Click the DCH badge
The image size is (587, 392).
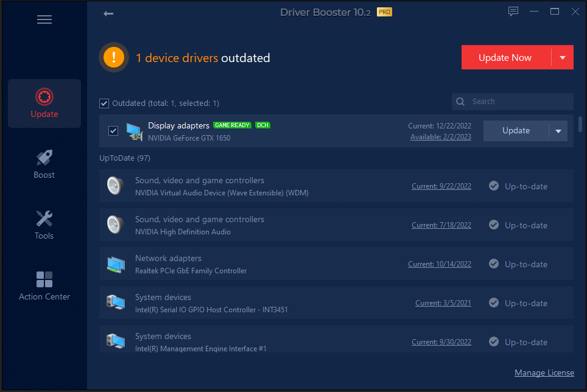[x=262, y=125]
